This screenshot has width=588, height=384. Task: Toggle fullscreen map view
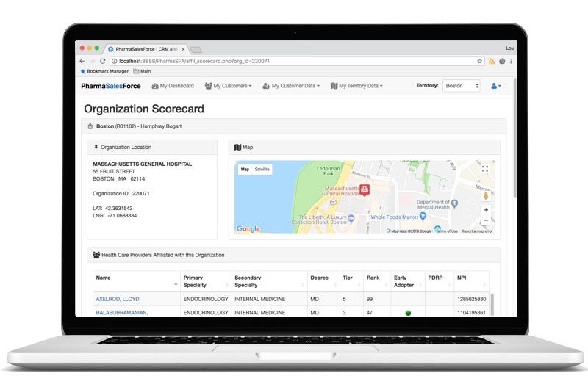click(485, 169)
